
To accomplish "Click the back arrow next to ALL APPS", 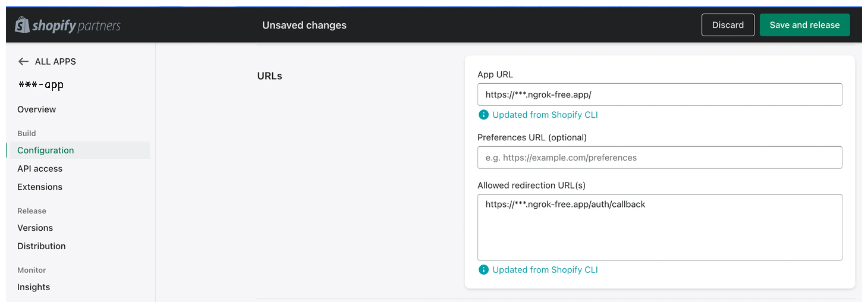I will 23,61.
